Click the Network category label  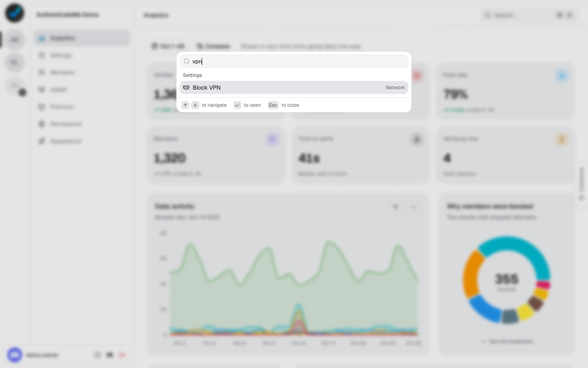395,87
